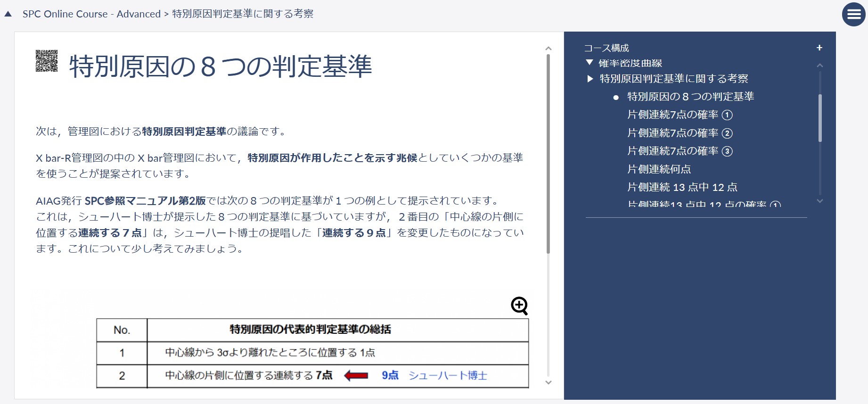Screen dimensions: 868x404
Task: Click bold text SPC参照マニュアル第2版
Action: (145, 201)
